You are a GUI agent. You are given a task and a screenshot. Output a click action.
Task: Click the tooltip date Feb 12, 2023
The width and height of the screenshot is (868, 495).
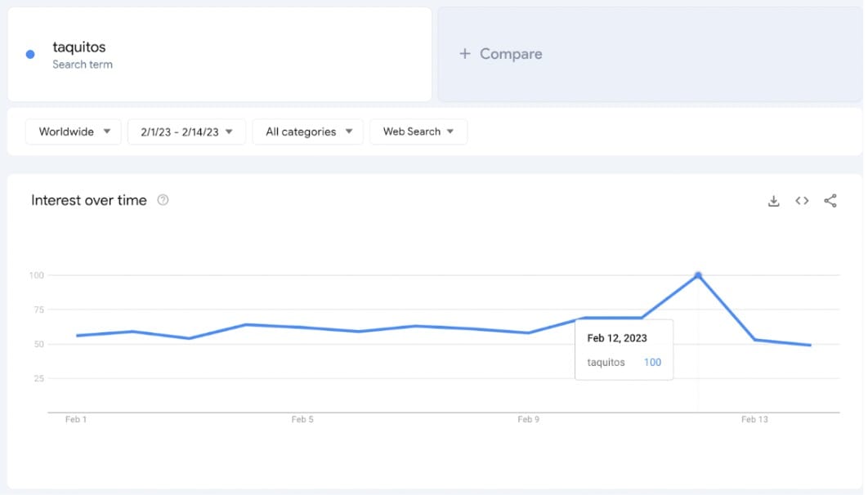617,338
